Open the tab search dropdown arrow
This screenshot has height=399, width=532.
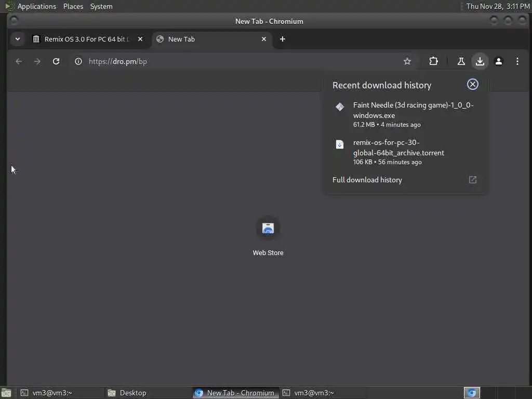[18, 39]
